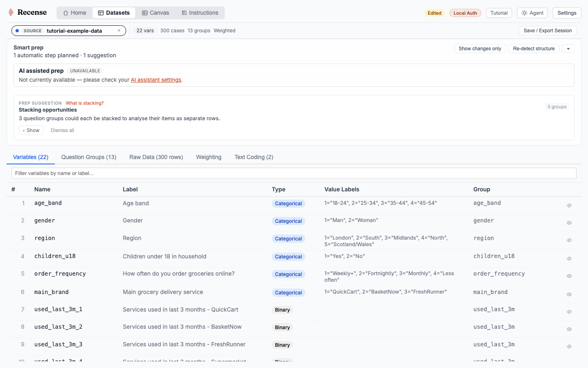
Task: Click the 3 groups badge
Action: tap(557, 107)
